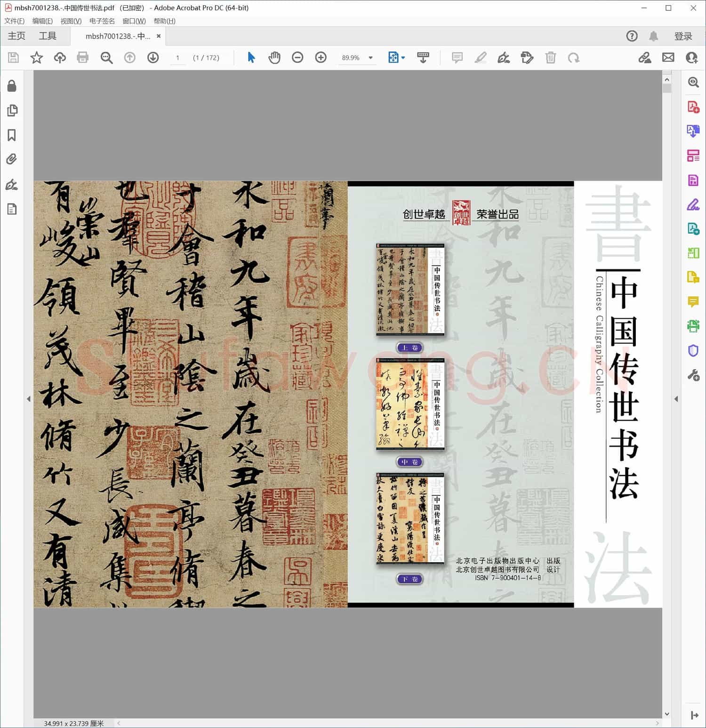
Task: Click the 登录 sign-in button
Action: pyautogui.click(x=683, y=36)
